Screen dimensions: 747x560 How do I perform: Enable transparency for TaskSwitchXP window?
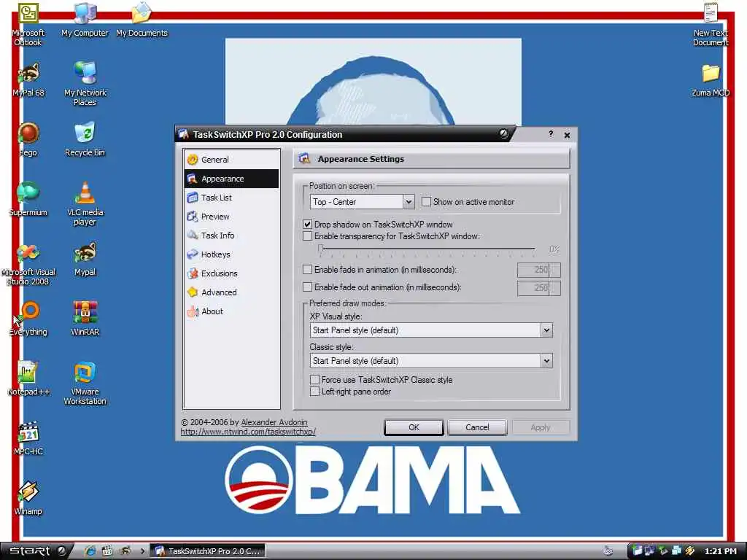click(308, 236)
